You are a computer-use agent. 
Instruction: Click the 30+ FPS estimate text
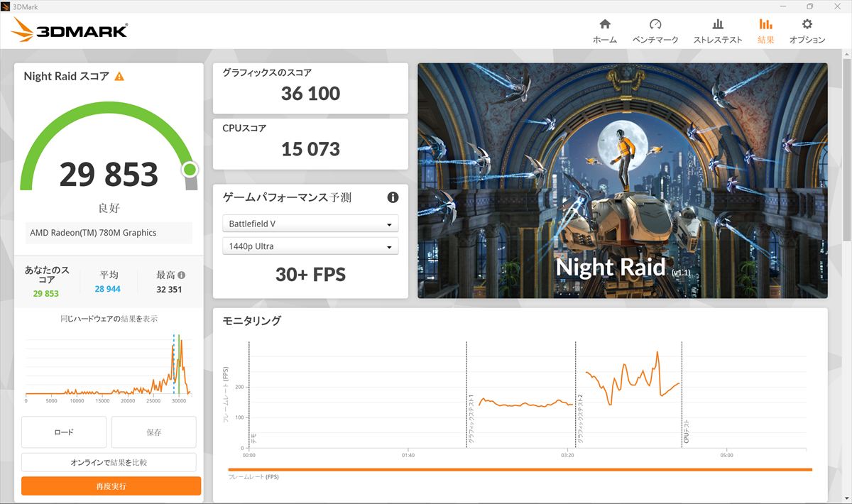click(310, 275)
